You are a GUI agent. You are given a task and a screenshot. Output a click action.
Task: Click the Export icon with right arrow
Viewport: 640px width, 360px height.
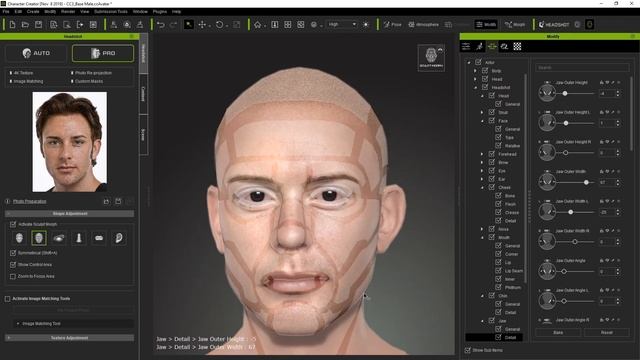point(80,25)
